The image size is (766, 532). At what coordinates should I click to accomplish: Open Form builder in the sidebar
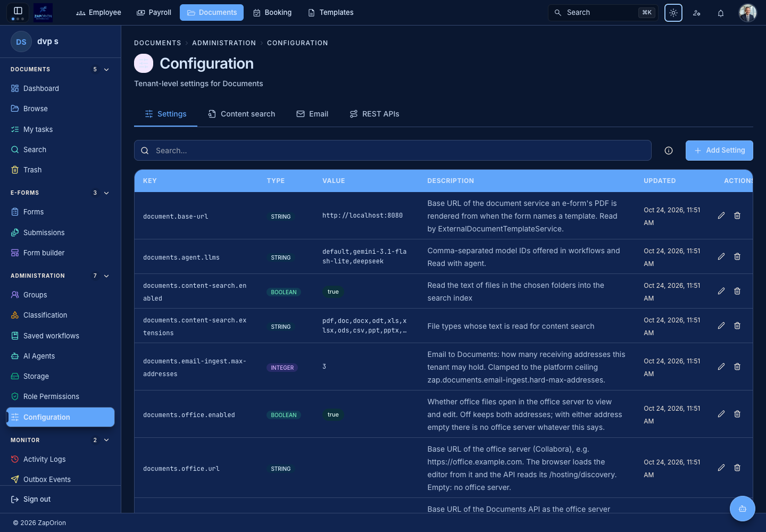[60, 253]
